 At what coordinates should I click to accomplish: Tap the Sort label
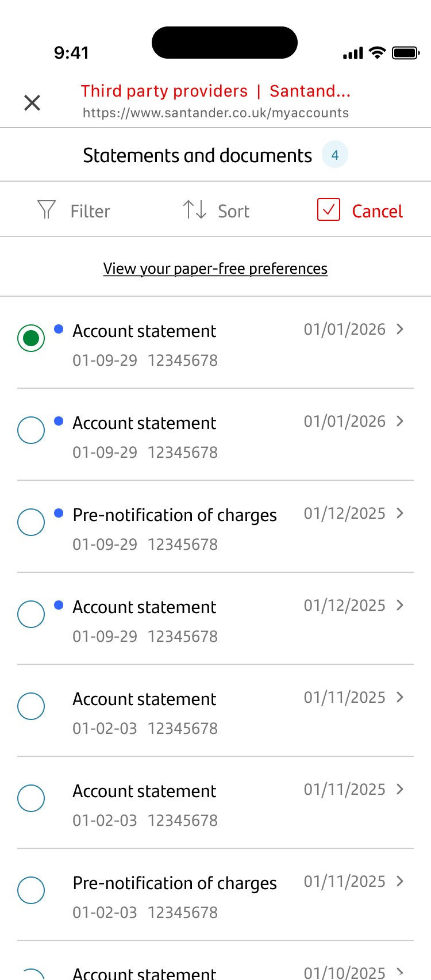click(x=233, y=211)
